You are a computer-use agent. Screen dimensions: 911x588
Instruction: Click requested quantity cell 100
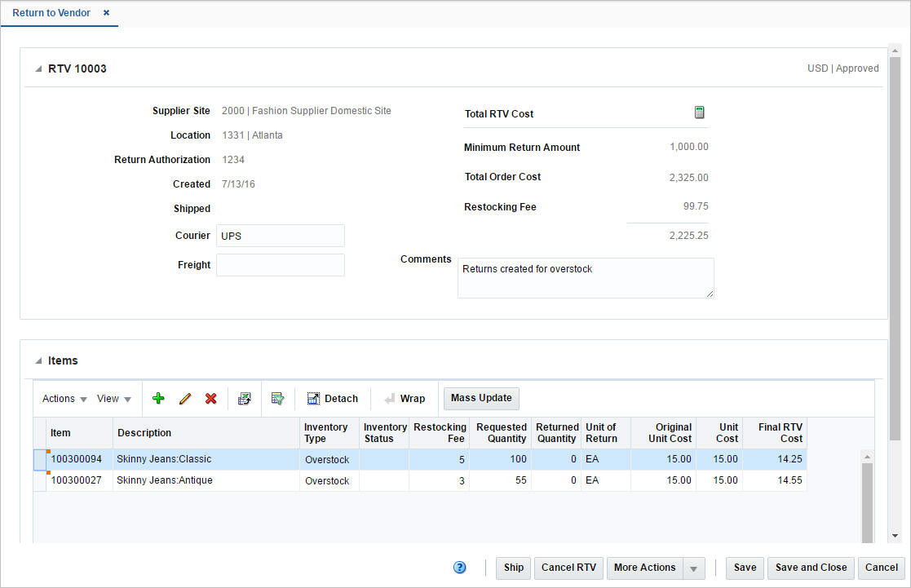coord(500,459)
